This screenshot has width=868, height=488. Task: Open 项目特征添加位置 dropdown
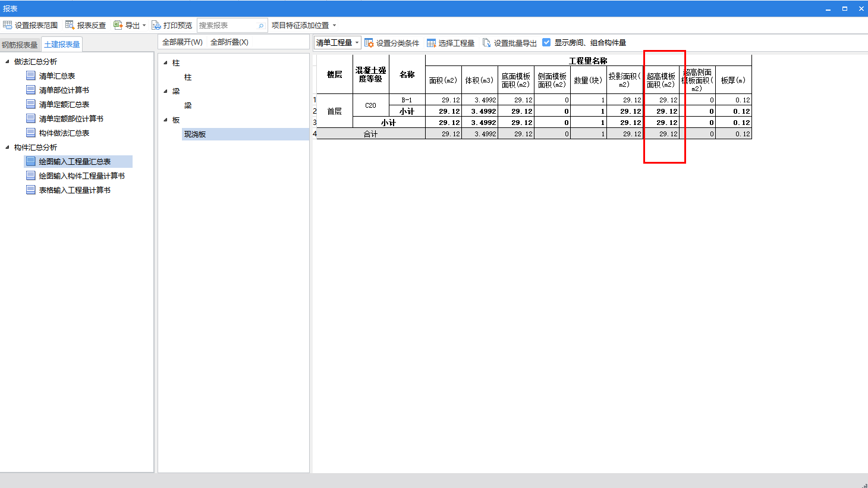pos(304,26)
